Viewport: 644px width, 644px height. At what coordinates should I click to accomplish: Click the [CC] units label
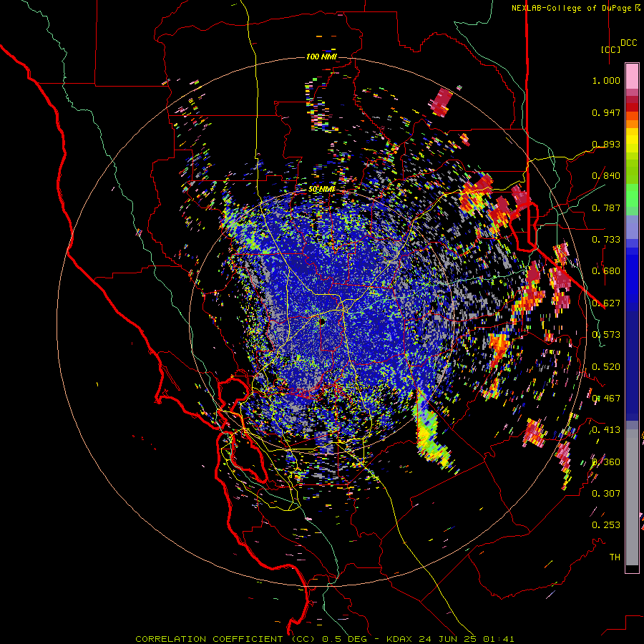point(611,49)
